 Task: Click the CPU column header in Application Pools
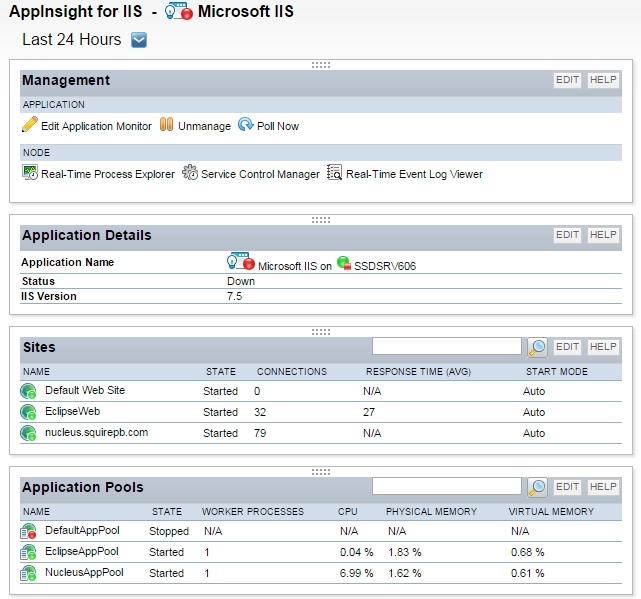pos(347,512)
